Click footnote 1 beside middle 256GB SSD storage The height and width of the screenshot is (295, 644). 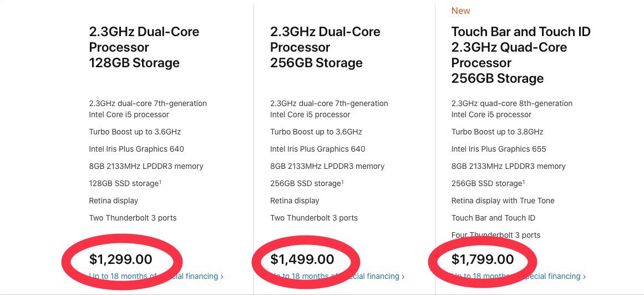pyautogui.click(x=343, y=182)
